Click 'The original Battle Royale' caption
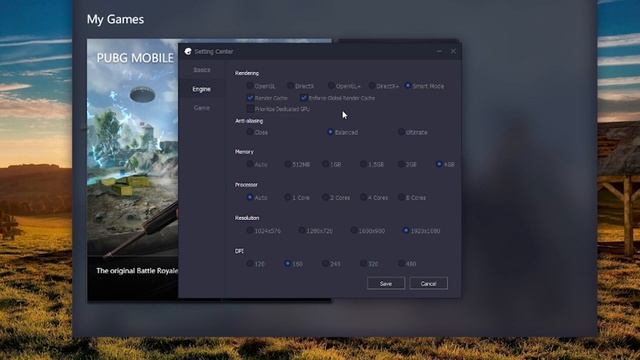640x360 pixels. click(137, 271)
